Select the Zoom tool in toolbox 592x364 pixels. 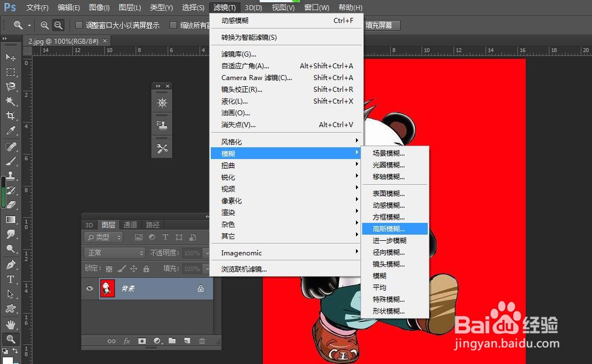point(11,339)
